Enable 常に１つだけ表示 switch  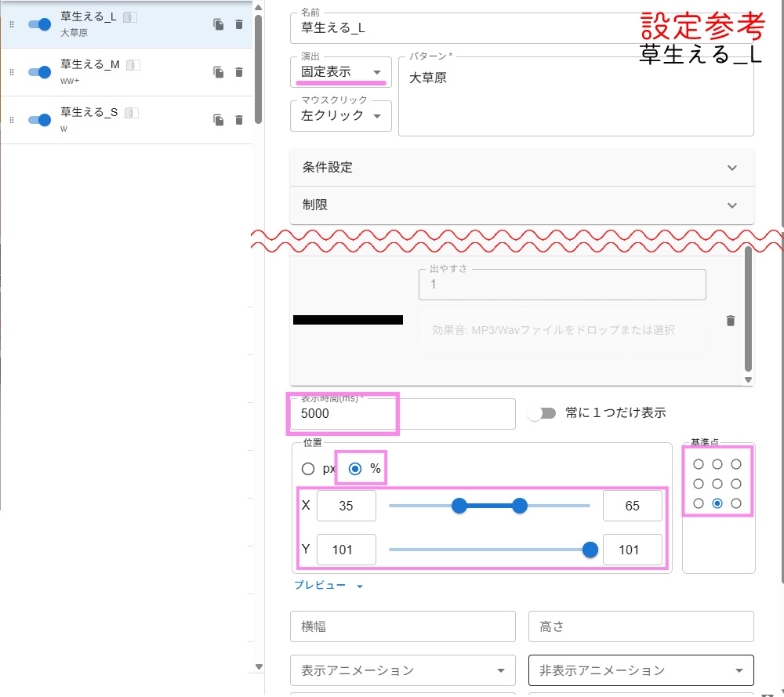[x=542, y=413]
